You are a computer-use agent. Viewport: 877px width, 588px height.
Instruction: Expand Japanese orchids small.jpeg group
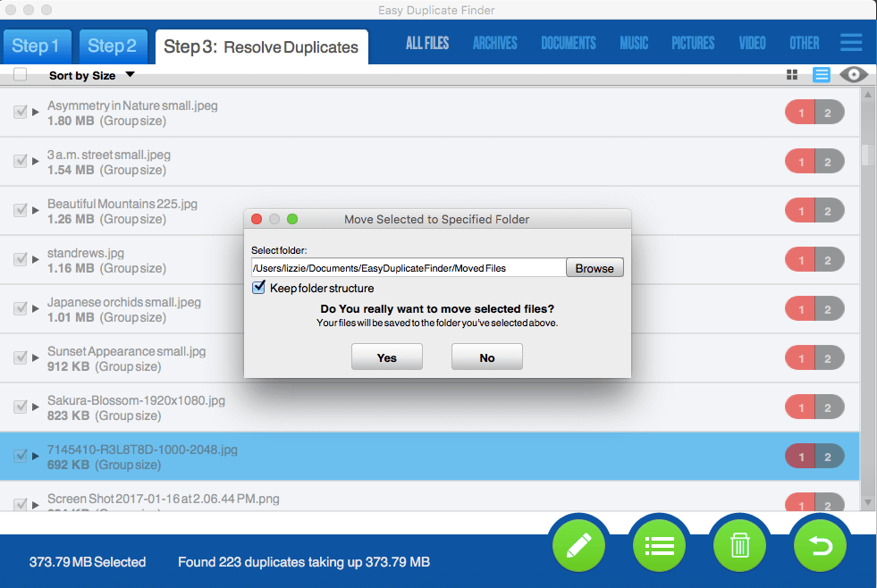pyautogui.click(x=35, y=309)
